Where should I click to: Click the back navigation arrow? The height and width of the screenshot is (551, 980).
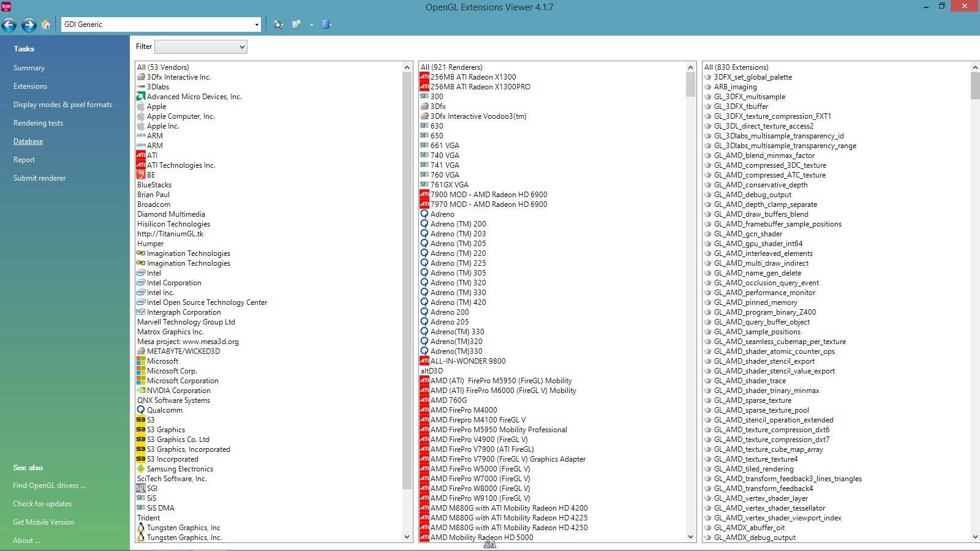coord(9,25)
